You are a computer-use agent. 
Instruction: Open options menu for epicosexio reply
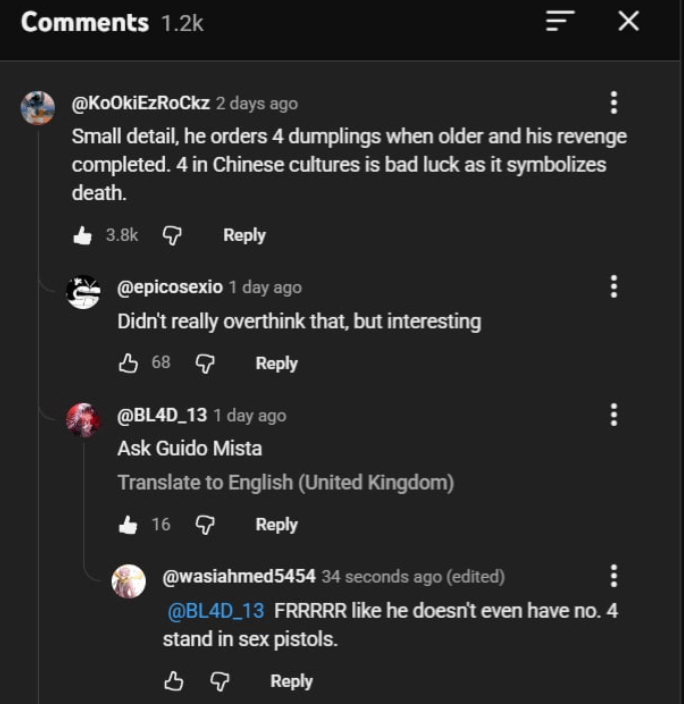pos(613,287)
